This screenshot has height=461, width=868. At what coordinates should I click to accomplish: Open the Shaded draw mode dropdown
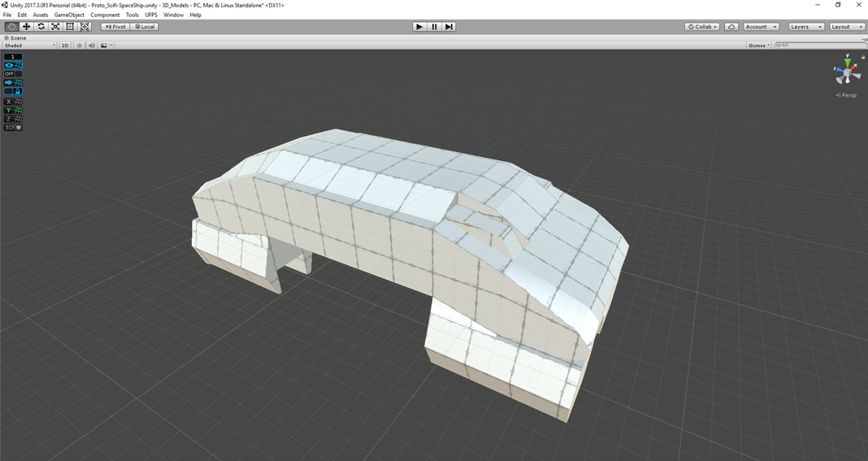[30, 46]
